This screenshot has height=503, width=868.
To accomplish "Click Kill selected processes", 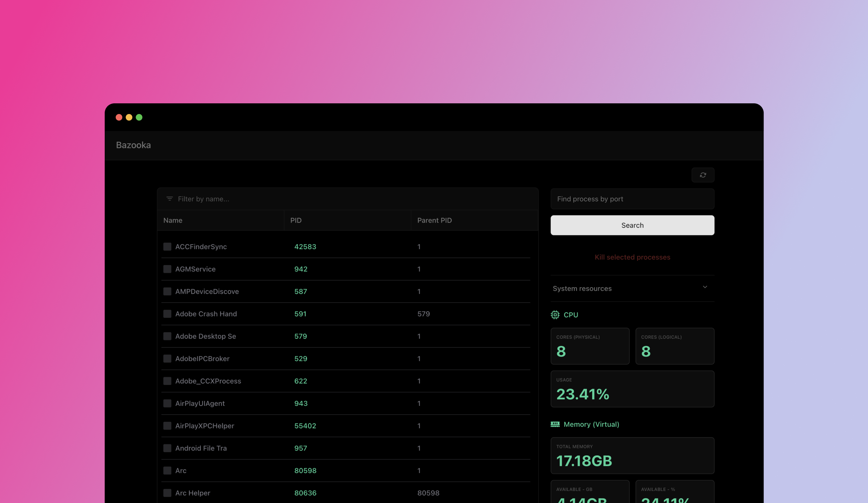I will click(632, 257).
